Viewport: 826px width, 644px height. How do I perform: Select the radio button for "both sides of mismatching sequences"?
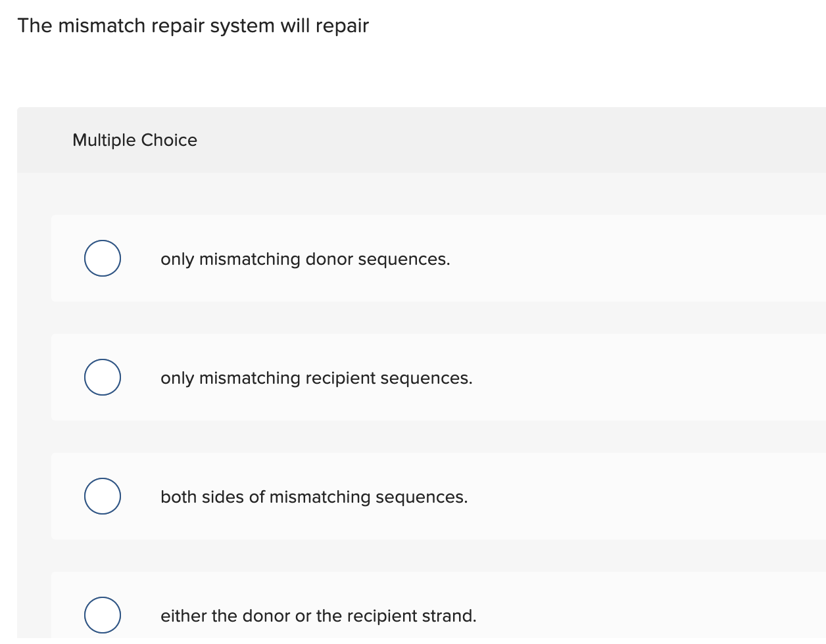pyautogui.click(x=102, y=496)
